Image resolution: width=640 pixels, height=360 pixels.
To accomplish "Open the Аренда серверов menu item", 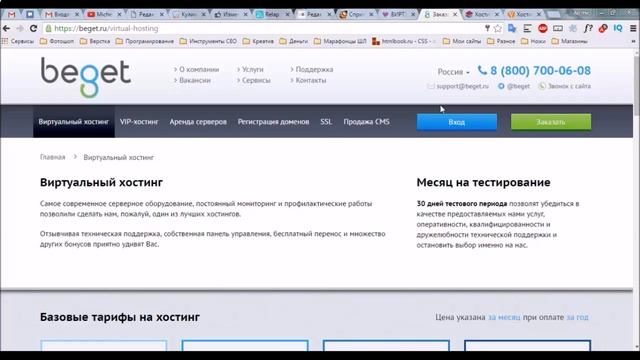I will click(x=198, y=122).
